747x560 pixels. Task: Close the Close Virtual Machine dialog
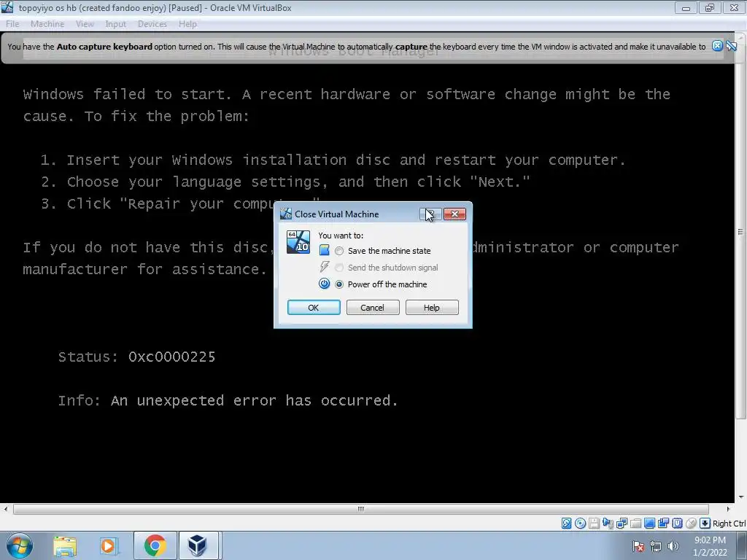click(x=455, y=214)
